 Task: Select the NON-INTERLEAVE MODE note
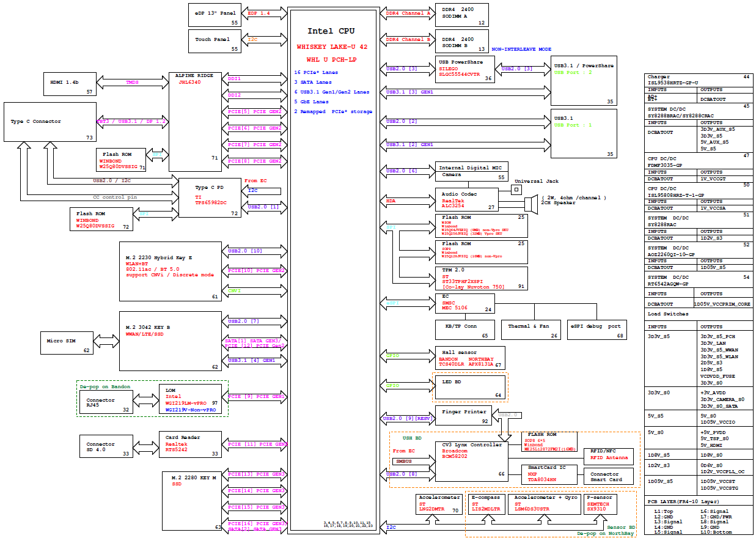coord(521,49)
